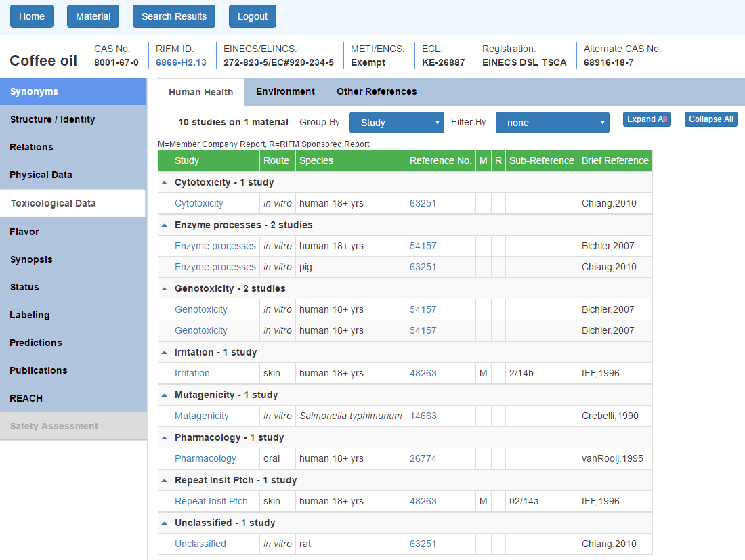
Task: Switch to the Environment tab
Action: pyautogui.click(x=285, y=91)
